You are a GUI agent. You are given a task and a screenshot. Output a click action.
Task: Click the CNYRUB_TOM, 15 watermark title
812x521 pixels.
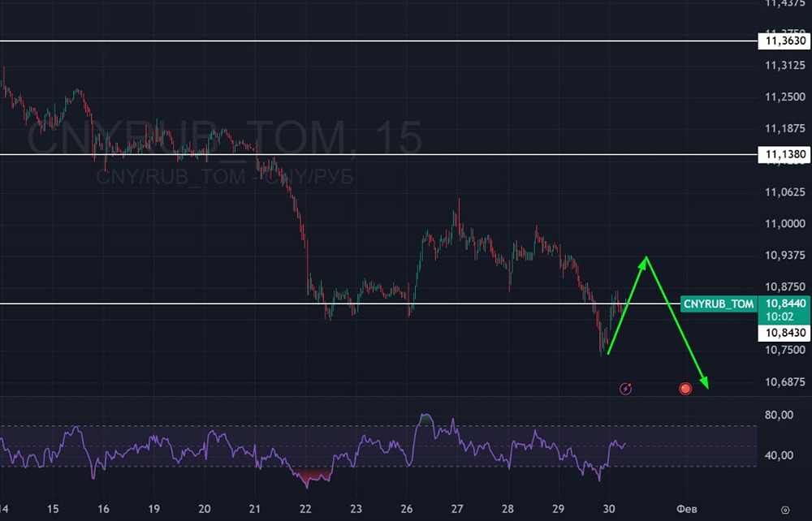tap(225, 140)
